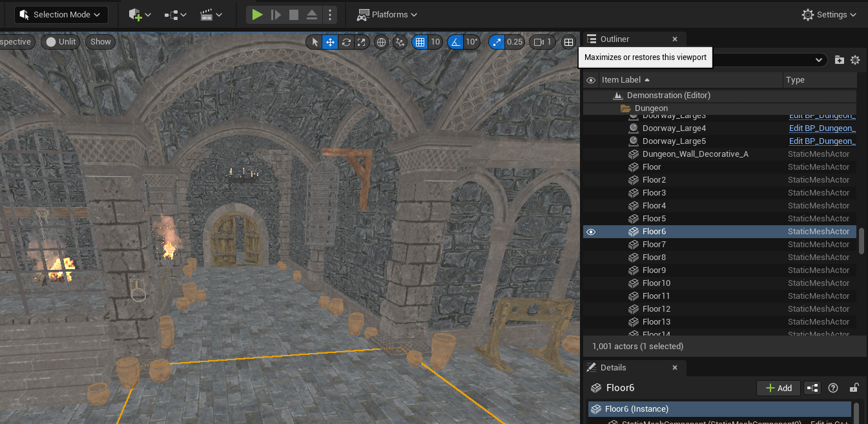Stop the play session

pyautogui.click(x=294, y=14)
